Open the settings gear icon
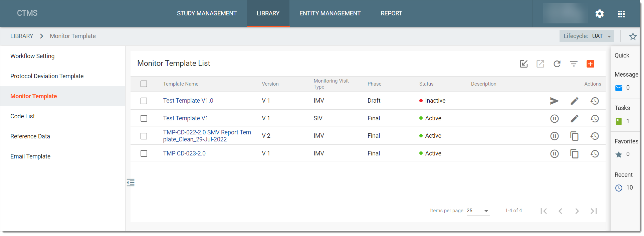 click(x=600, y=14)
